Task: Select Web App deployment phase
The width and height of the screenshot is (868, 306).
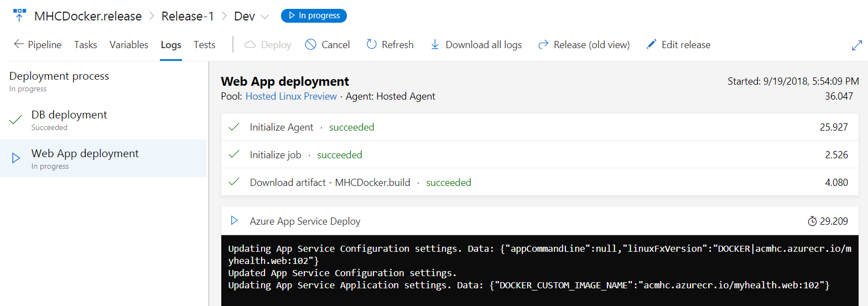Action: point(103,158)
